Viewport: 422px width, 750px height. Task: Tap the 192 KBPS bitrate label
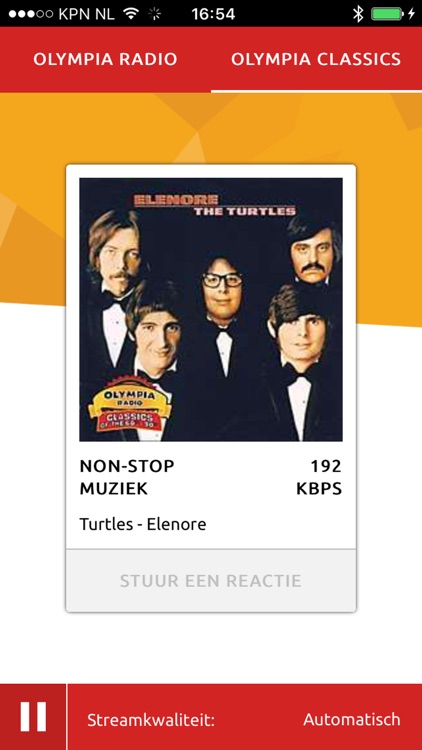click(319, 477)
